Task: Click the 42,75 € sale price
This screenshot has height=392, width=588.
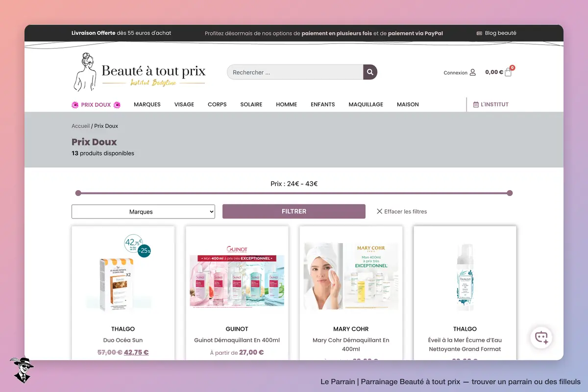Action: (136, 352)
